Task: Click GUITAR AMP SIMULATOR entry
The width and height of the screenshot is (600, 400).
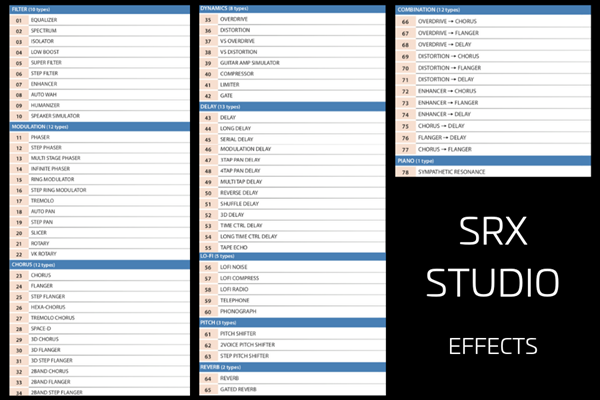Action: point(292,63)
